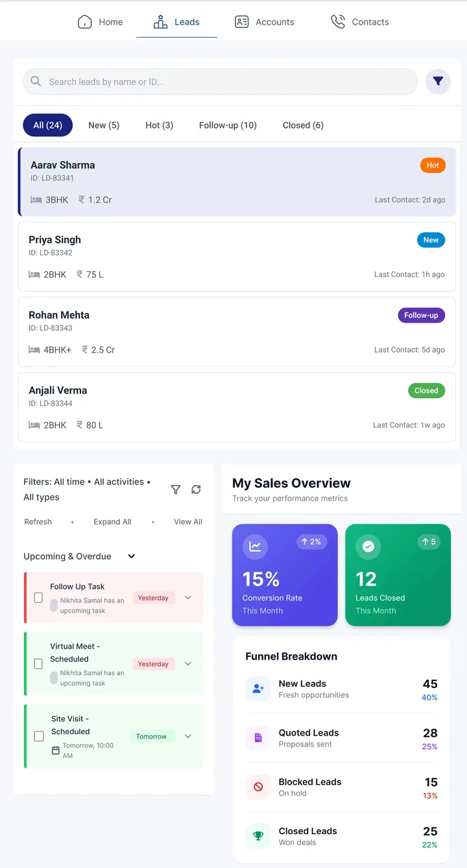The image size is (467, 868).
Task: Click the New Leads person-add icon
Action: (258, 689)
